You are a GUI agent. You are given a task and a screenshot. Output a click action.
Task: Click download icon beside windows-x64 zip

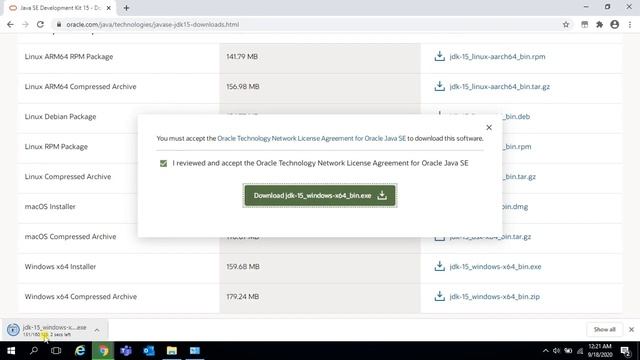439,296
